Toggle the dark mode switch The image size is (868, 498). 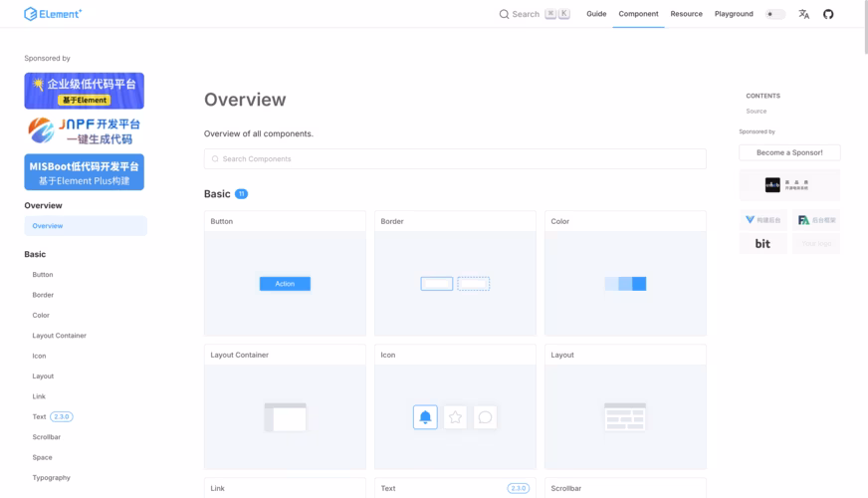click(x=775, y=14)
